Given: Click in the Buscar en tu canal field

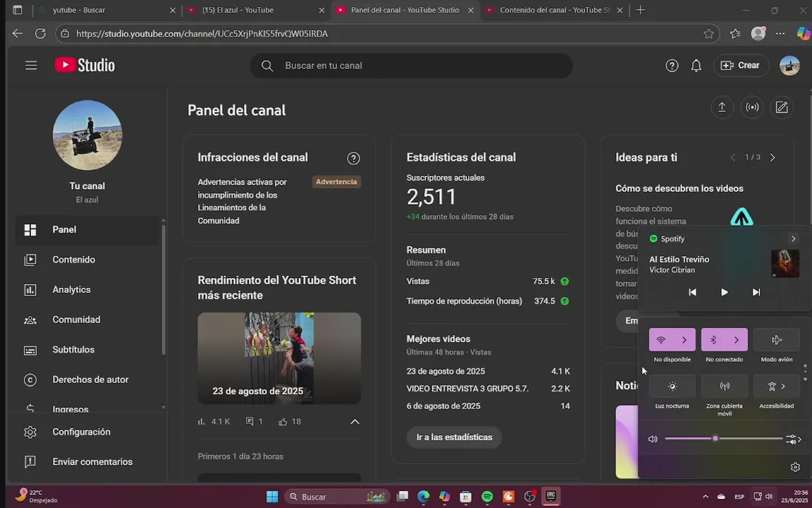Looking at the screenshot, I should pos(412,66).
